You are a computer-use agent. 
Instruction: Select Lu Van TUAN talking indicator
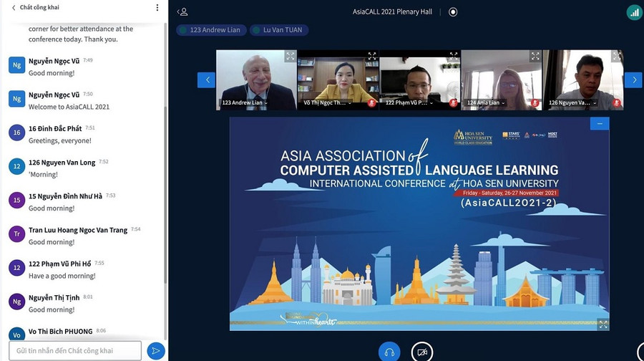279,30
